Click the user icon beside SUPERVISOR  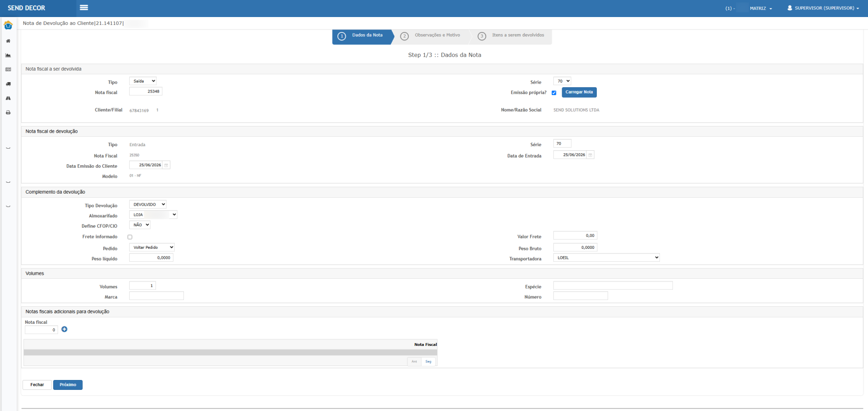(789, 8)
